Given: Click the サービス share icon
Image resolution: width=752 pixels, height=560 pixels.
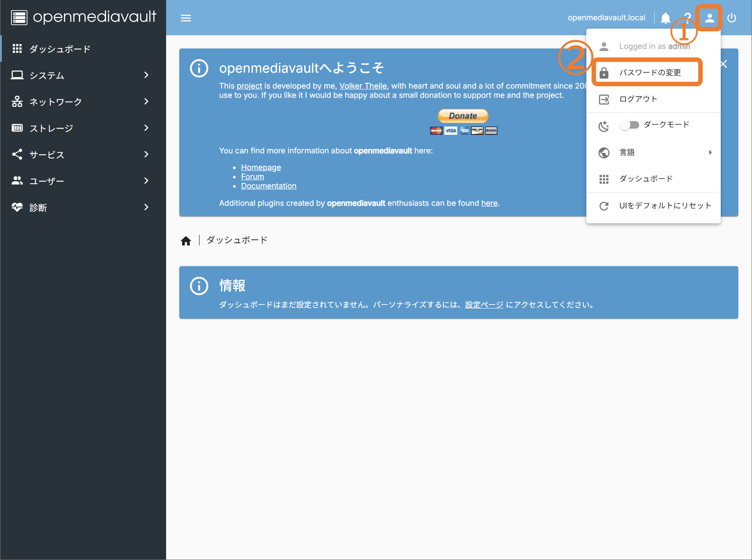Looking at the screenshot, I should point(17,155).
